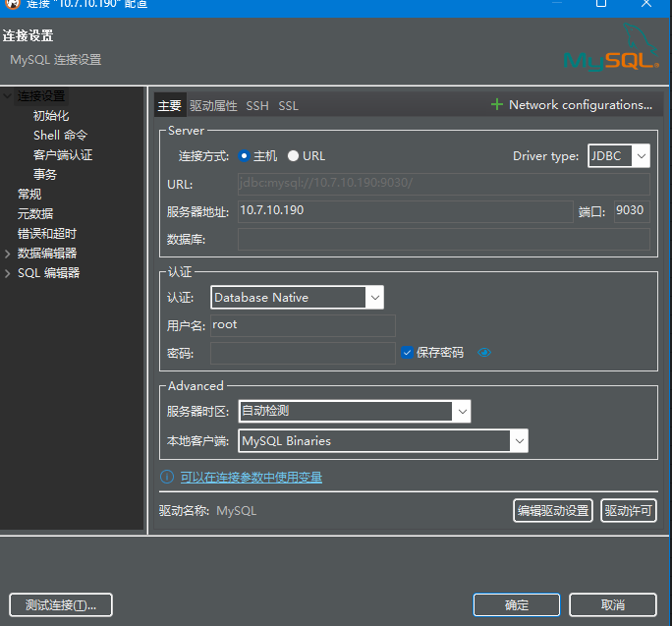
Task: Toggle the 保存密码 checkbox
Action: (x=407, y=353)
